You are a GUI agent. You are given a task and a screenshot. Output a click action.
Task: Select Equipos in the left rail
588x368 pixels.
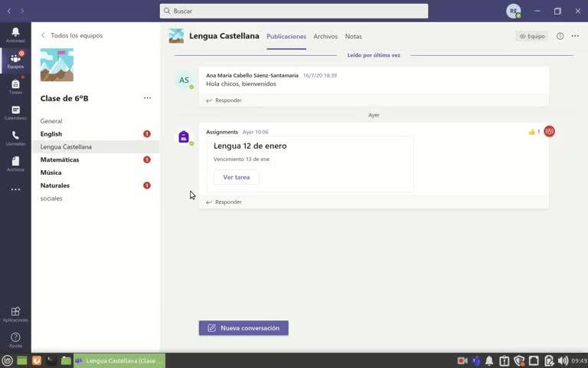pos(15,61)
